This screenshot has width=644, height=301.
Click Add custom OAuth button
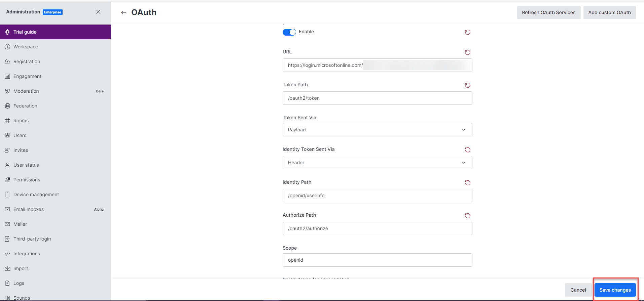pyautogui.click(x=609, y=12)
